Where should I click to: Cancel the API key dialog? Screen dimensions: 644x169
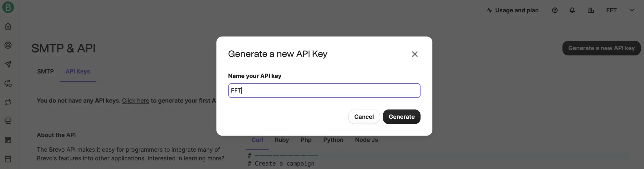click(x=364, y=117)
